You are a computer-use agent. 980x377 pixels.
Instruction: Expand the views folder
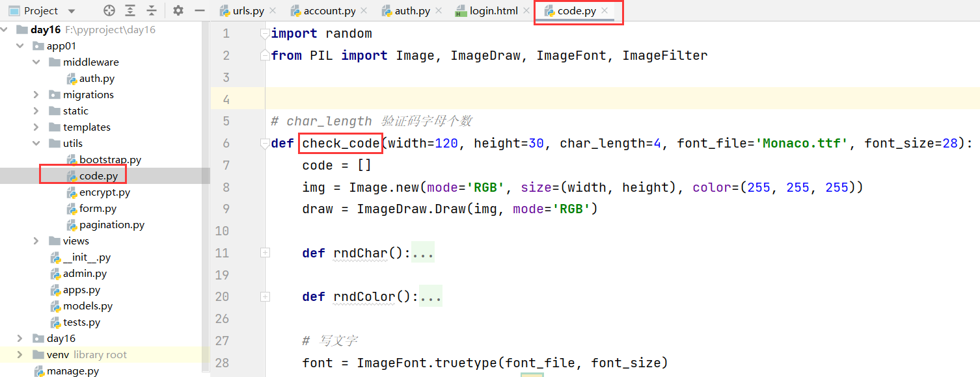36,241
